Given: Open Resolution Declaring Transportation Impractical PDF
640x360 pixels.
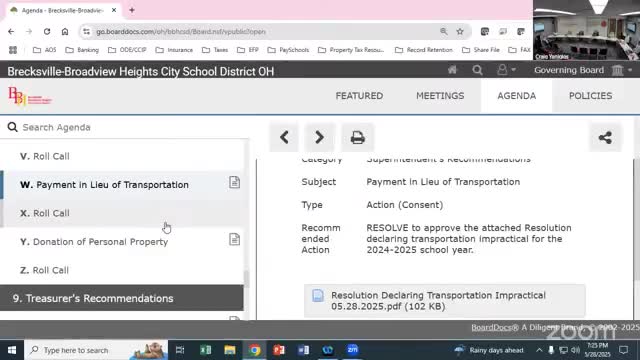Looking at the screenshot, I should click(x=444, y=301).
